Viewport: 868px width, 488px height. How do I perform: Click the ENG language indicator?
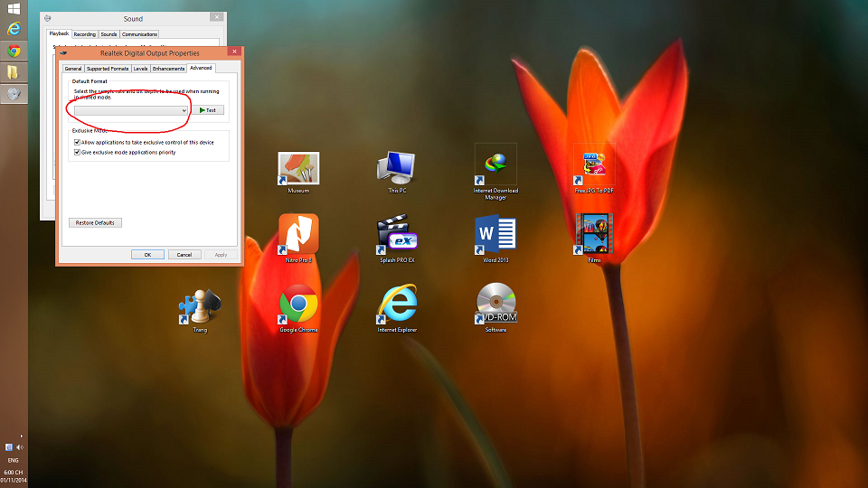coord(14,460)
